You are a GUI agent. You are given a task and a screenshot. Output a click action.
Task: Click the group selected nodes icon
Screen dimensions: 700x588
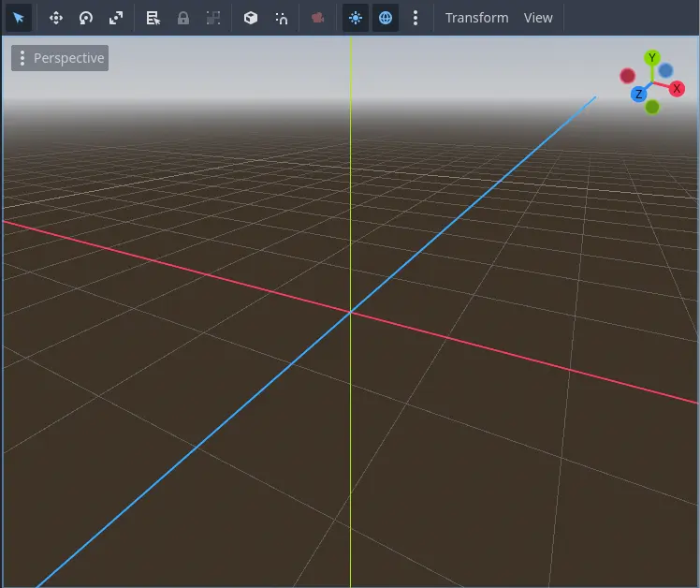(213, 18)
